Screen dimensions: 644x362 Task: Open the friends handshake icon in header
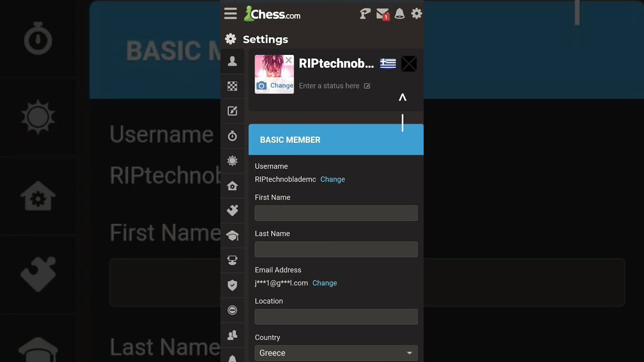point(365,14)
